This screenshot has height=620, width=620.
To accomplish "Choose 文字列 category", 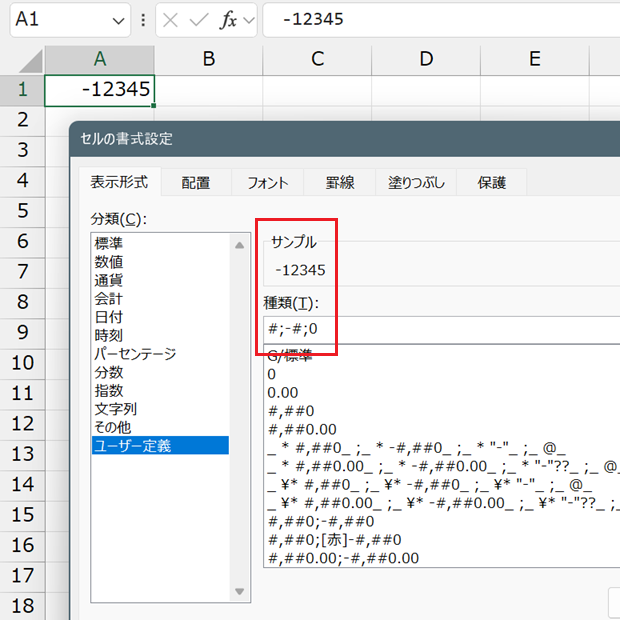I will (116, 409).
